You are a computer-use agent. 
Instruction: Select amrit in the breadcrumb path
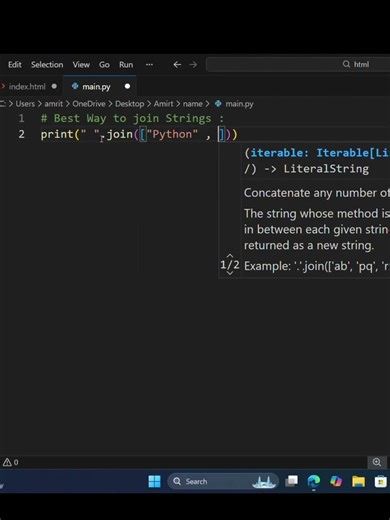(x=54, y=104)
